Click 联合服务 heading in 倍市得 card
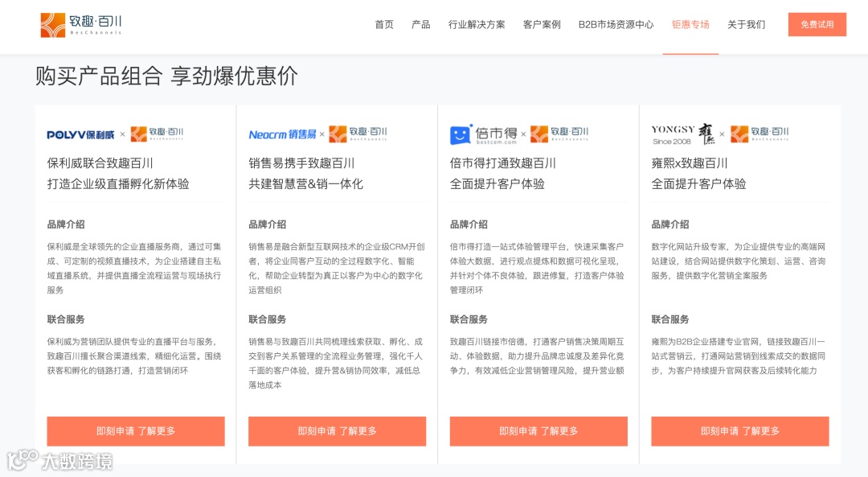This screenshot has height=477, width=868. coord(469,319)
